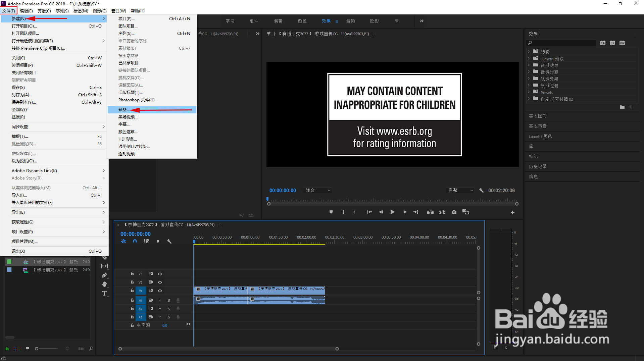Open the Effects panel menu icon
The width and height of the screenshot is (644, 361).
click(x=635, y=34)
